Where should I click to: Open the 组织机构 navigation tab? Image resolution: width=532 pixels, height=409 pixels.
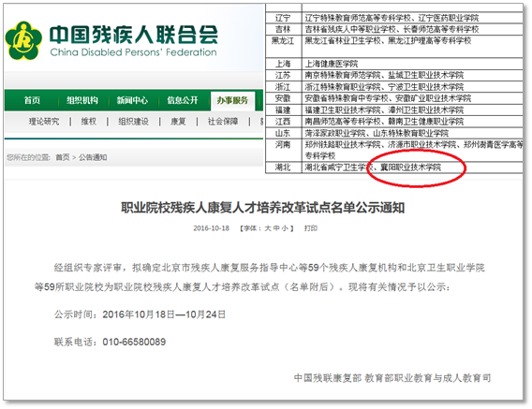[82, 100]
